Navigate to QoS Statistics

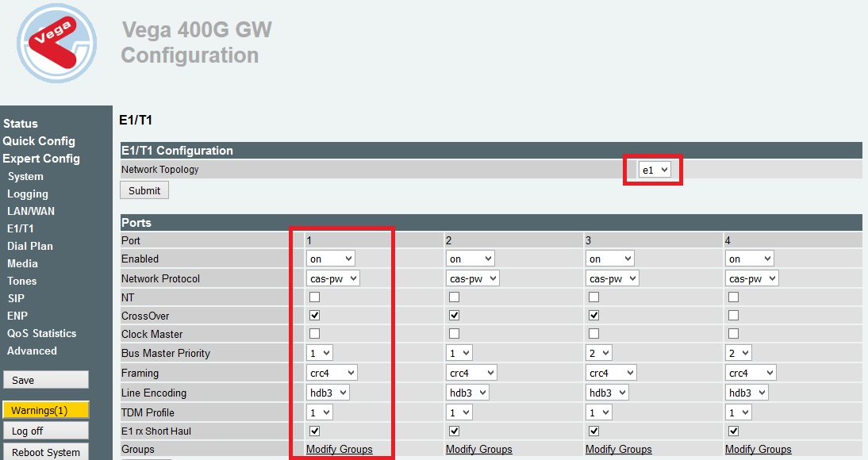41,333
